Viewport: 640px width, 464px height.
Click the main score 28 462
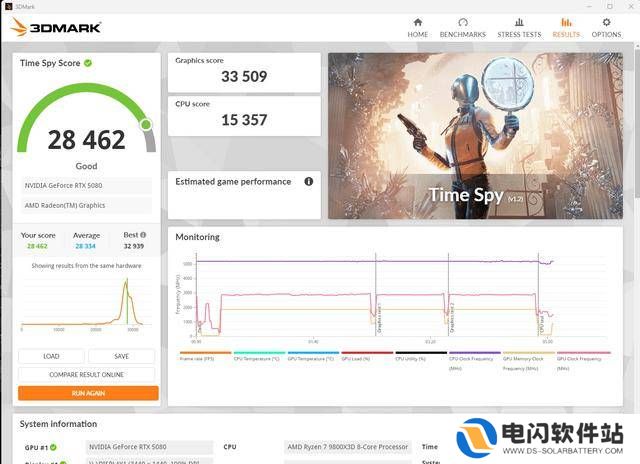coord(87,140)
